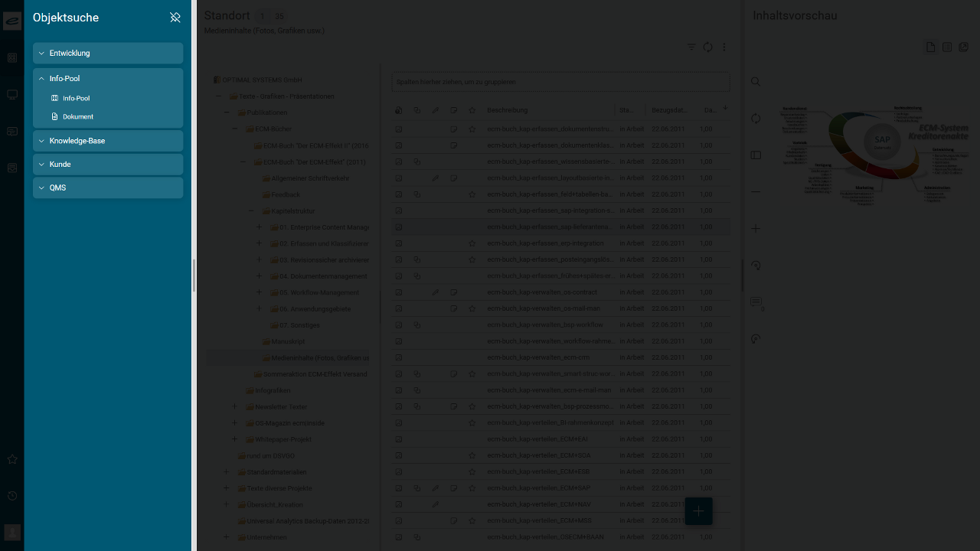This screenshot has width=980, height=551.
Task: Expand the Knowledge-Base search group
Action: pos(107,141)
